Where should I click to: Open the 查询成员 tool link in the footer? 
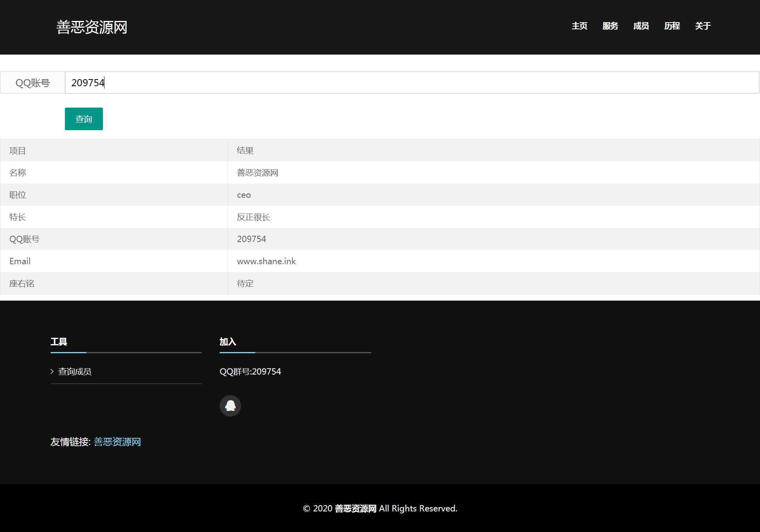tap(75, 371)
